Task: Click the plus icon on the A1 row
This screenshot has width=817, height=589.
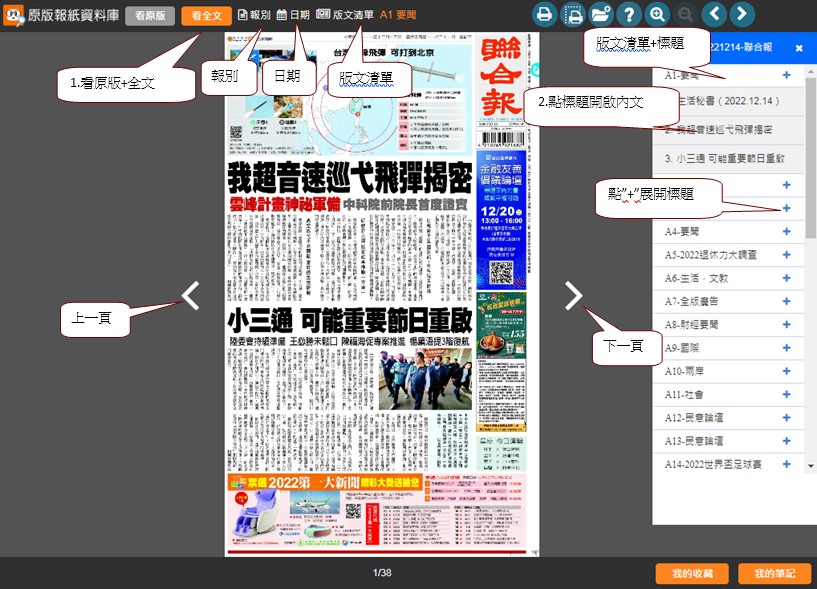Action: [786, 76]
